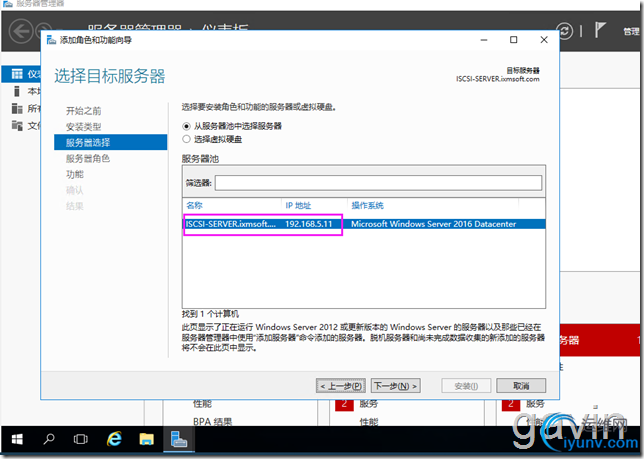Screen dimensions: 644x459
Task: Launch Internet Explorer from taskbar
Action: 114,439
